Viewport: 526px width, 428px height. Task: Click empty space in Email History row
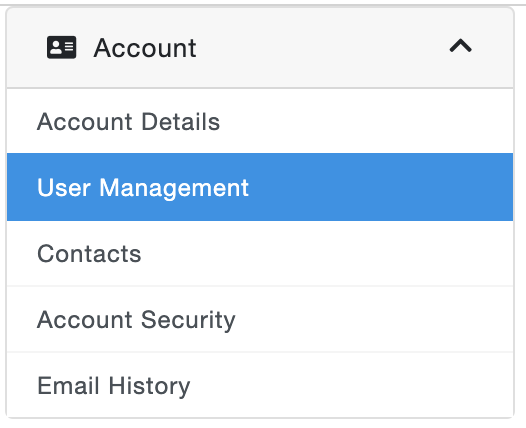[x=352, y=385]
